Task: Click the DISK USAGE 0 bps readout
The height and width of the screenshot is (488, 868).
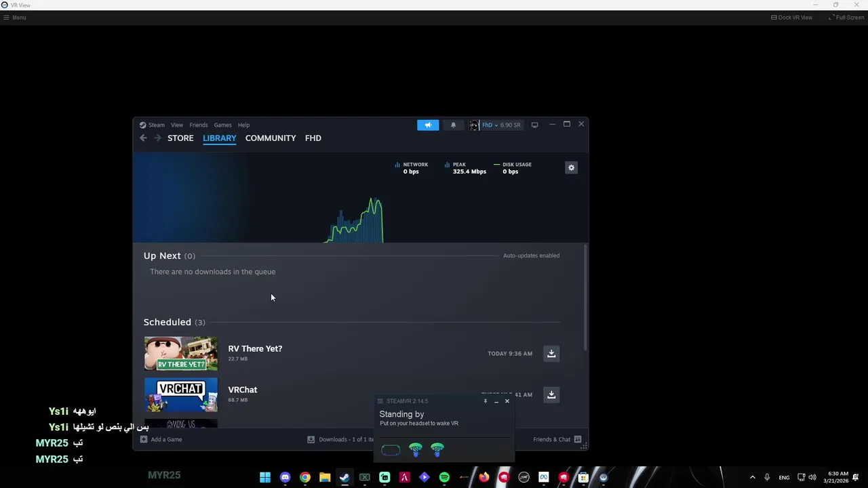Action: pos(513,168)
